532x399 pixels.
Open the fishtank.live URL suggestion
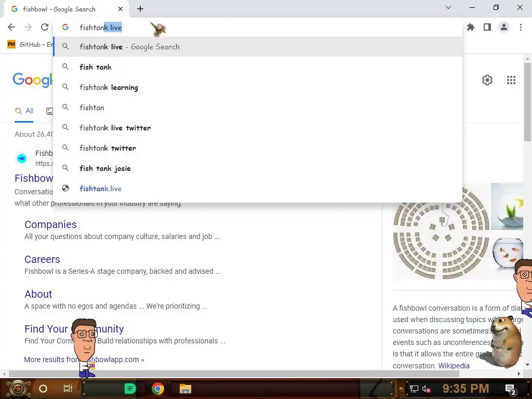tap(258, 189)
